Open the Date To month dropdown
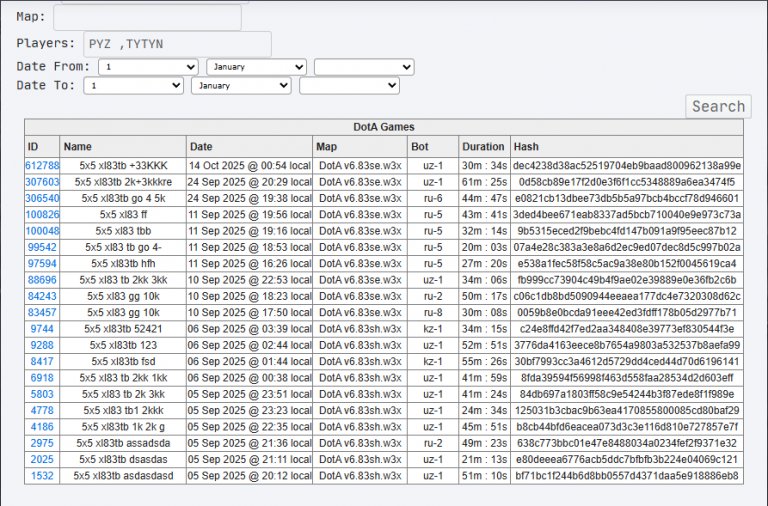Screen dimensions: 768x506 click(x=241, y=86)
